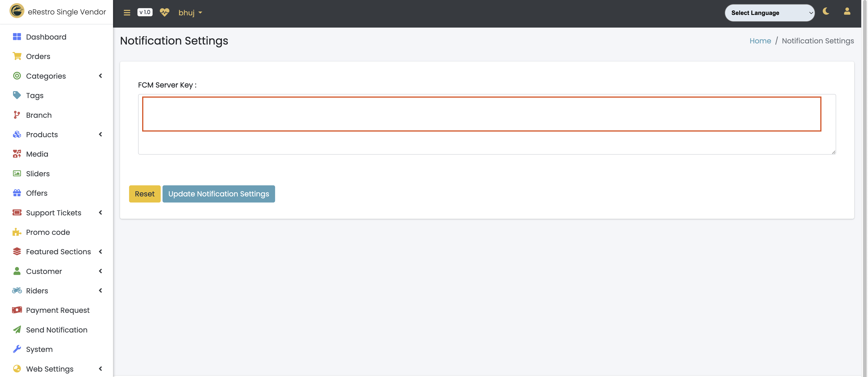Click the Orders cart icon
This screenshot has width=868, height=377.
coord(17,56)
